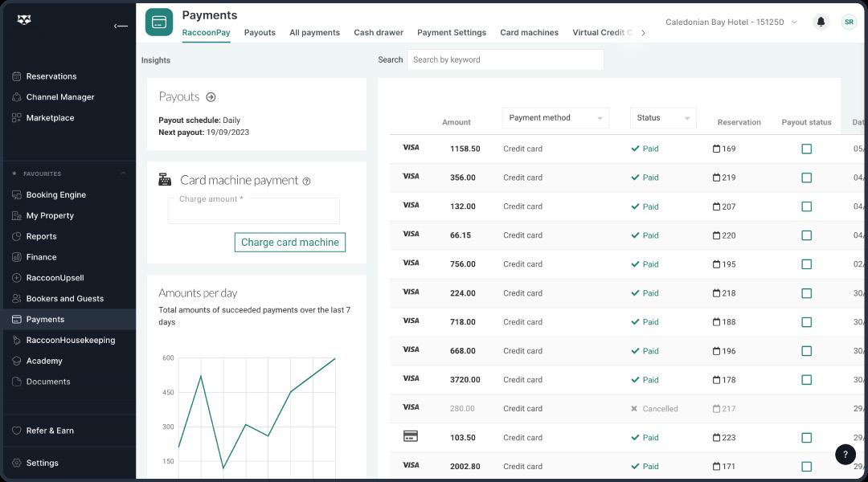Collapse the sidebar with the arrow icon
The width and height of the screenshot is (868, 482).
point(121,26)
